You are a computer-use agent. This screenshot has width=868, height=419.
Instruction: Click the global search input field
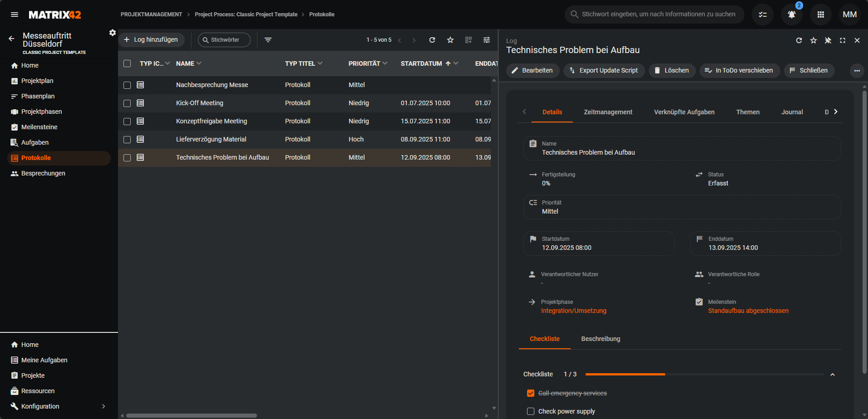tap(658, 15)
